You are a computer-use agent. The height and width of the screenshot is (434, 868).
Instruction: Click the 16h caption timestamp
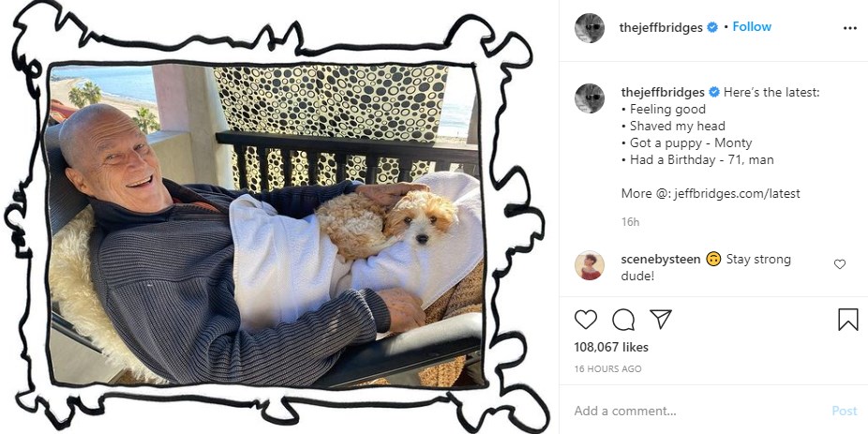[x=630, y=222]
